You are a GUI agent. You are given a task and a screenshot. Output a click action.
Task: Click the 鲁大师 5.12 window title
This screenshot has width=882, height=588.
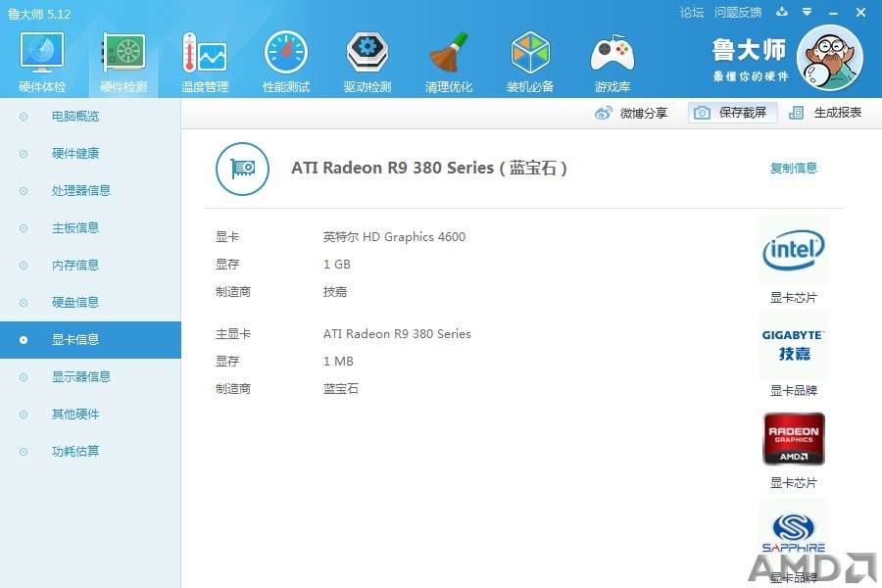click(39, 14)
